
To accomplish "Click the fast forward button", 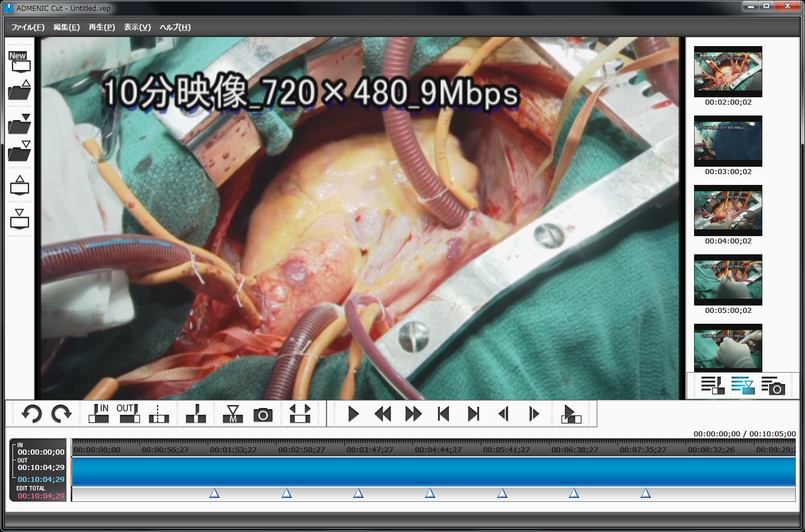I will click(413, 414).
